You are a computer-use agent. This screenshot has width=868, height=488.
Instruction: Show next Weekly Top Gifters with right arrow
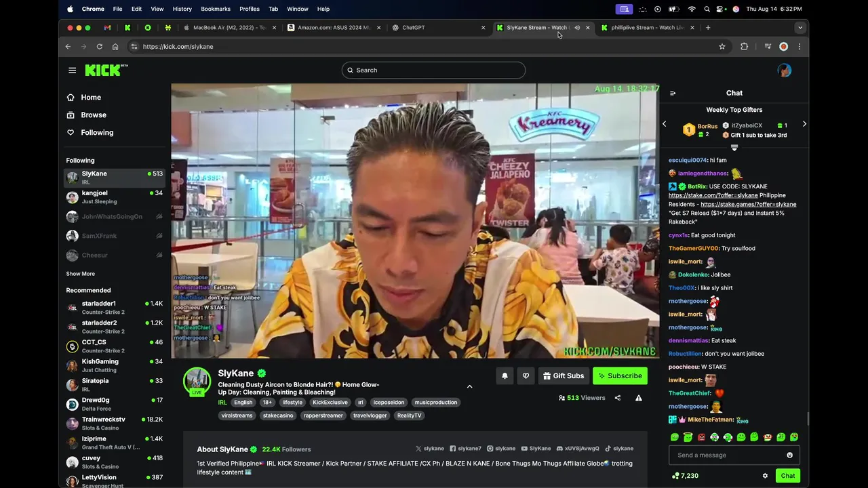(804, 124)
